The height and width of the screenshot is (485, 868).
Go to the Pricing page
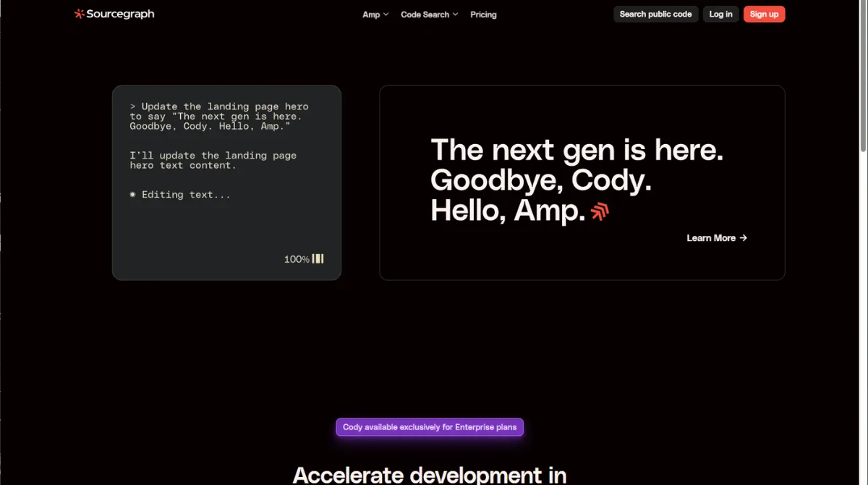[483, 14]
